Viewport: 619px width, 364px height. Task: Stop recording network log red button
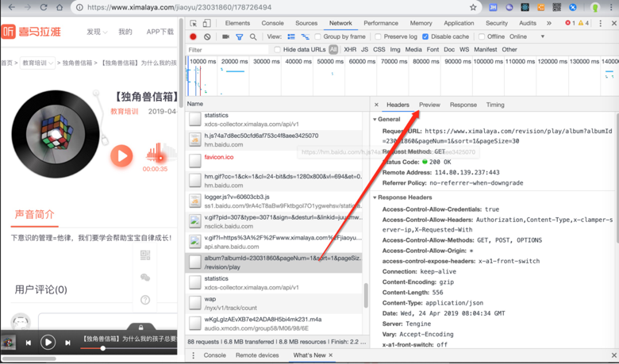(x=193, y=36)
